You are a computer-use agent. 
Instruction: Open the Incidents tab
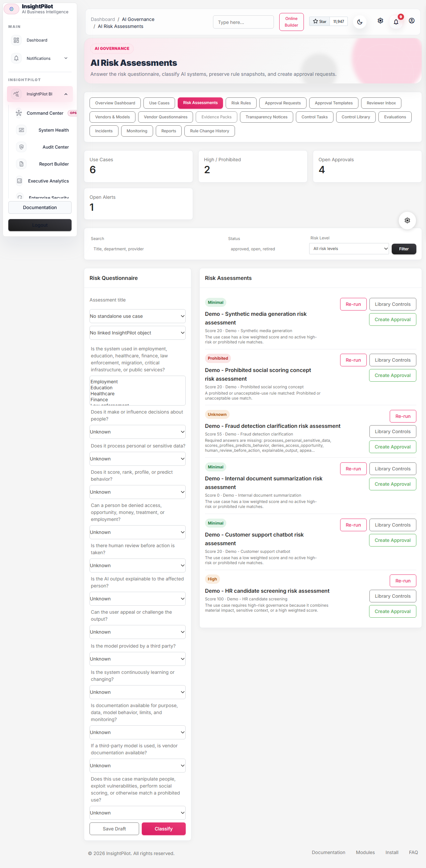[104, 131]
